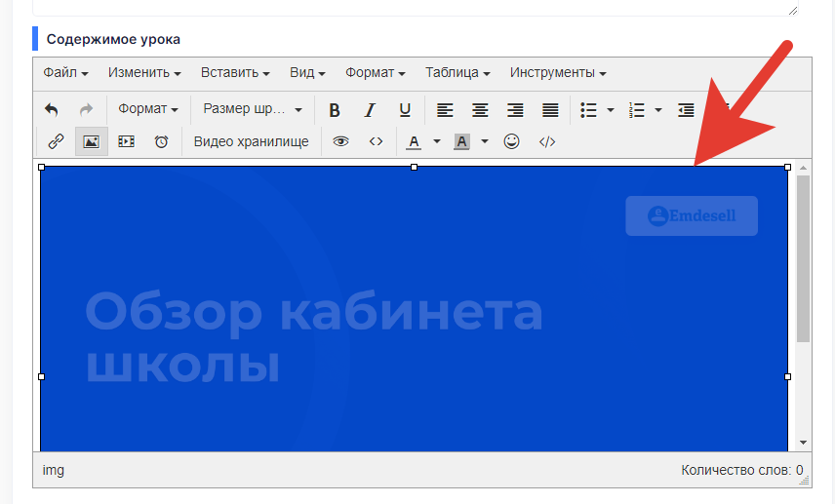Click the alarm clock icon

coord(161,141)
